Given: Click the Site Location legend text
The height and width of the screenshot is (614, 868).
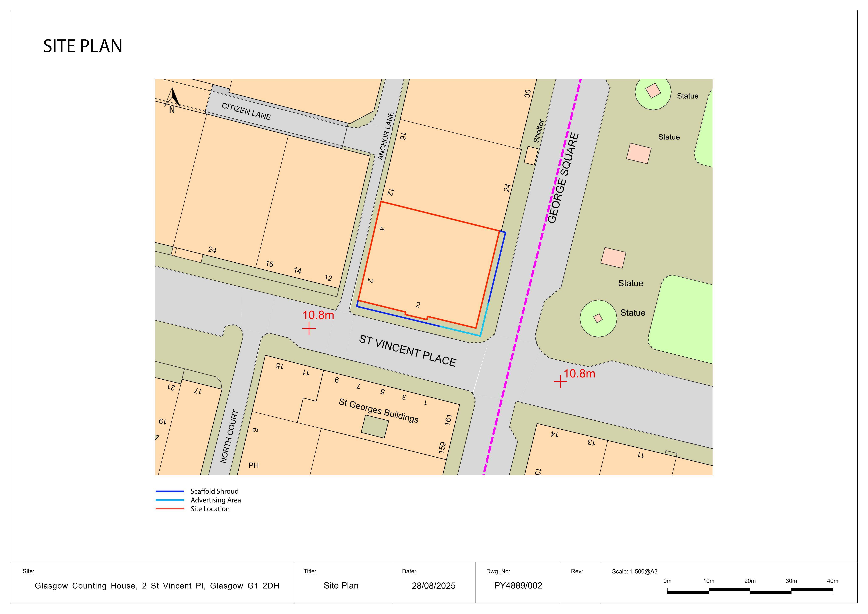Looking at the screenshot, I should click(210, 509).
